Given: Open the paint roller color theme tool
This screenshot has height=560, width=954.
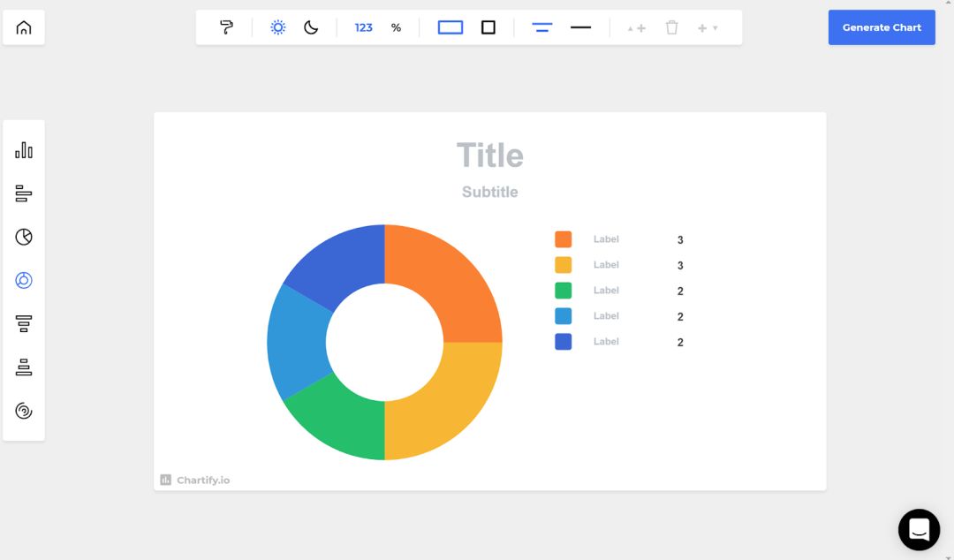Looking at the screenshot, I should pyautogui.click(x=227, y=27).
